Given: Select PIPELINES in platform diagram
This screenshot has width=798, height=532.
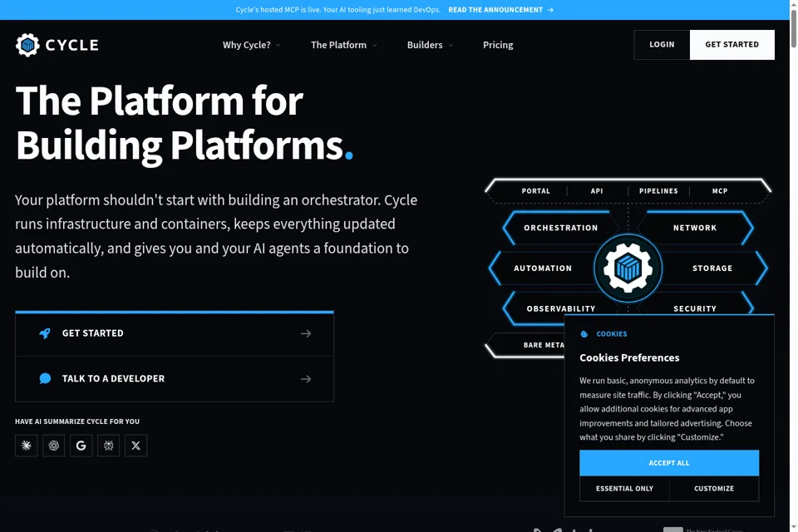Looking at the screenshot, I should coord(658,191).
